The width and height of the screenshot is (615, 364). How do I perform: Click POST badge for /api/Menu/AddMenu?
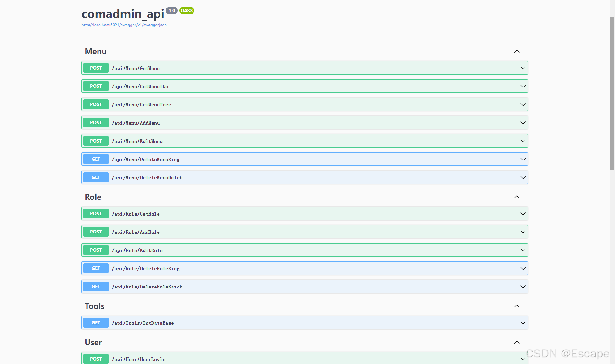point(96,123)
